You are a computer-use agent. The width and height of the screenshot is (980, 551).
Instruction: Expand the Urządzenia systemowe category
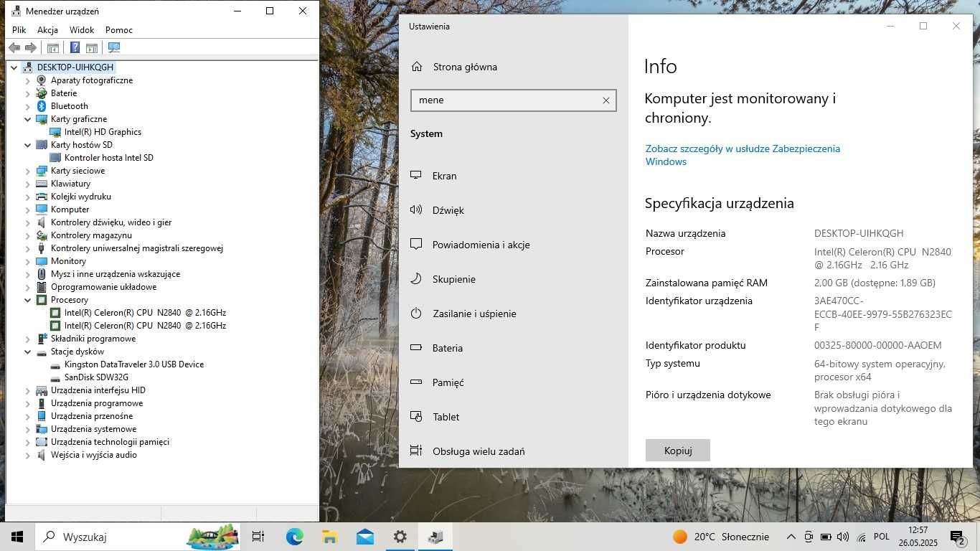28,429
